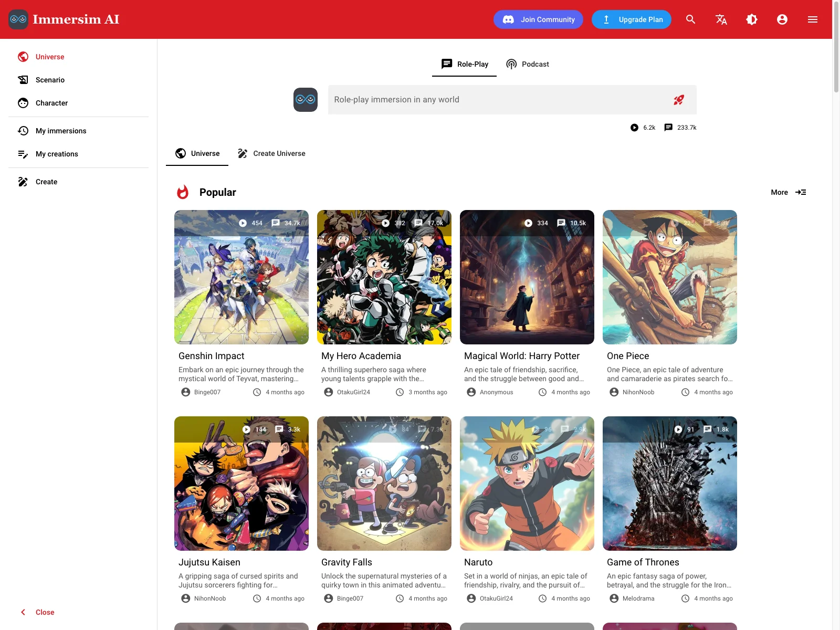Viewport: 840px width, 630px height.
Task: Click the Gravity Falls title
Action: pyautogui.click(x=346, y=562)
